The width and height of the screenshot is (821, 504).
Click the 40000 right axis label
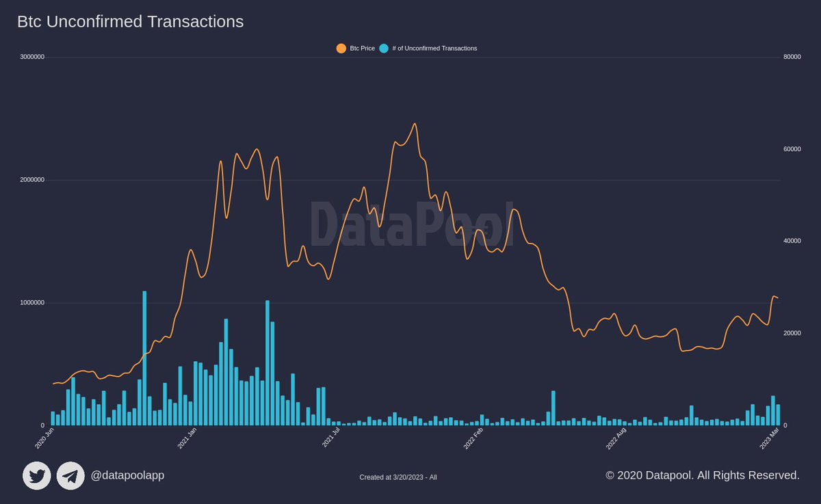(792, 241)
